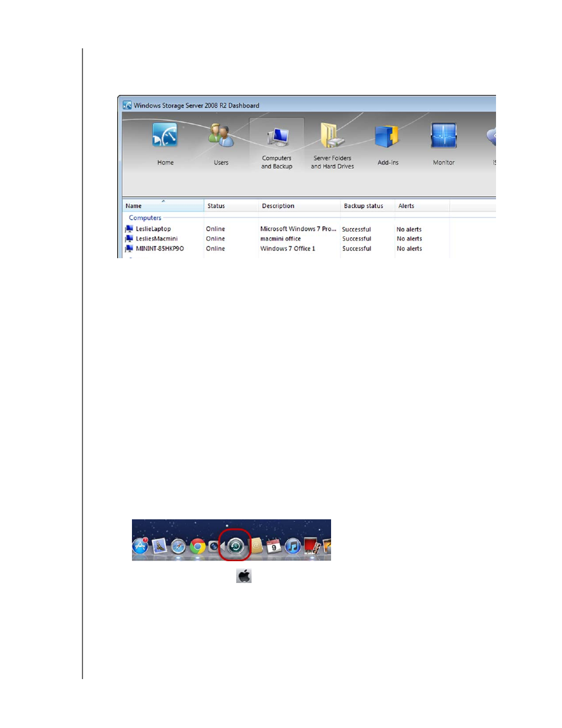Click Successful backup status for LesliesMacmini
The width and height of the screenshot is (562, 728).
click(x=356, y=239)
